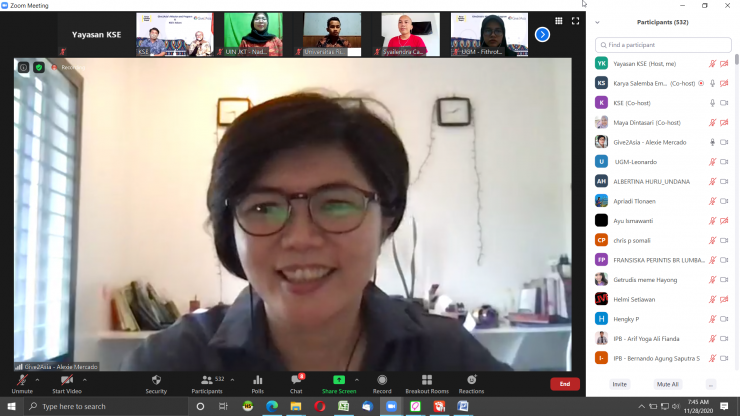The height and width of the screenshot is (416, 740).
Task: Select the UGM - Fithrot video thumbnail
Action: pyautogui.click(x=489, y=34)
